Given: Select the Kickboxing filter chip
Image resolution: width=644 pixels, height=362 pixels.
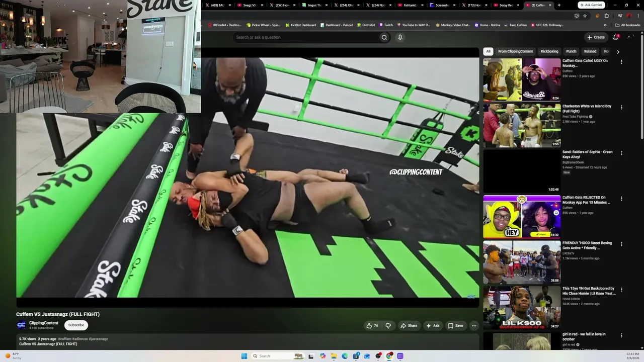Looking at the screenshot, I should click(x=549, y=51).
